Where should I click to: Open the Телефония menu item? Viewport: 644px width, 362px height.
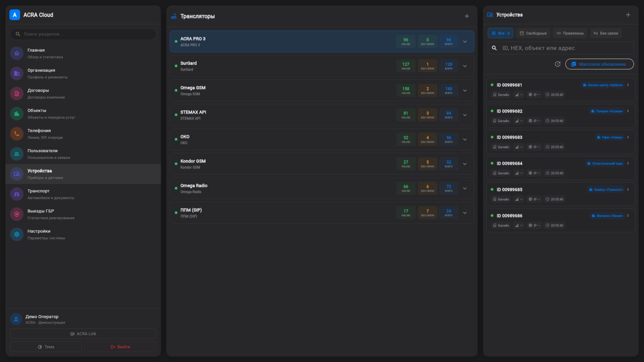[83, 134]
